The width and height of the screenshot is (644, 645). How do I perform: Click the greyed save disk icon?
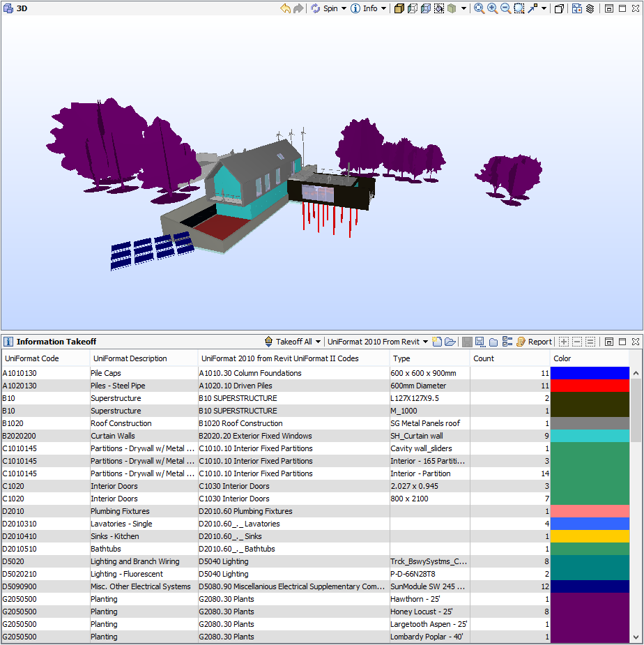click(x=467, y=342)
